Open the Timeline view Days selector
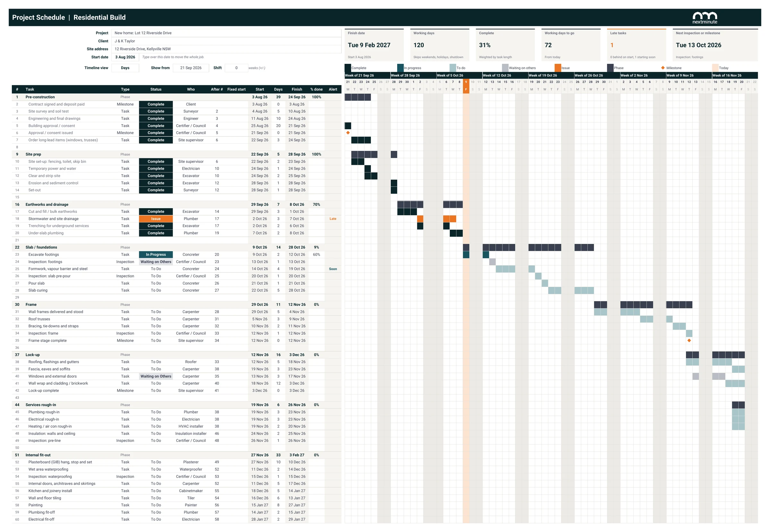Screen dimensions: 770x532 tap(125, 68)
